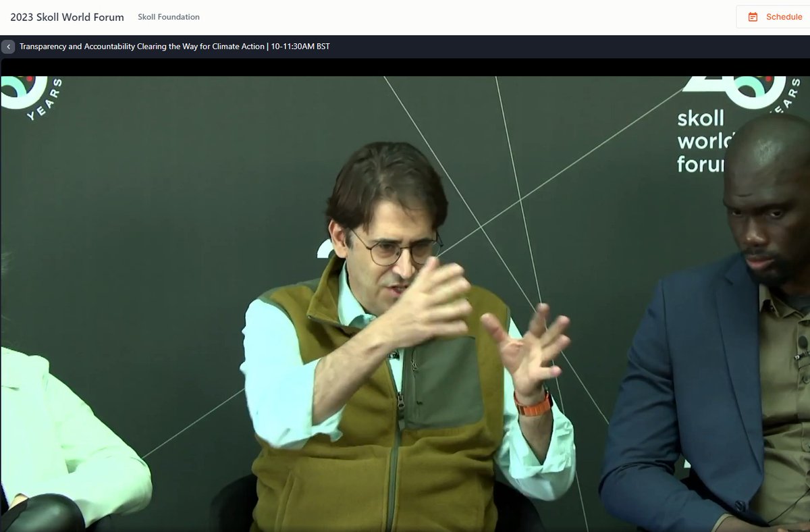Image resolution: width=810 pixels, height=532 pixels.
Task: Select the Transparency and Accountability session title
Action: coord(175,47)
